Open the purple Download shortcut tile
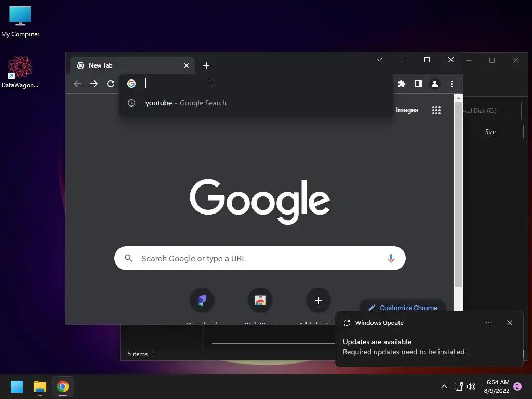The image size is (532, 399). coord(202,300)
